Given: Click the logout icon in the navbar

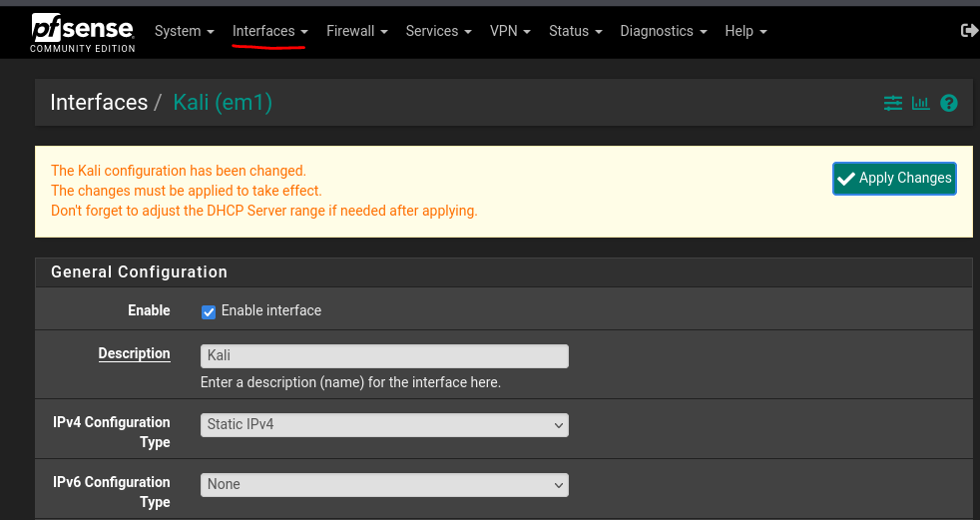Looking at the screenshot, I should pyautogui.click(x=968, y=31).
